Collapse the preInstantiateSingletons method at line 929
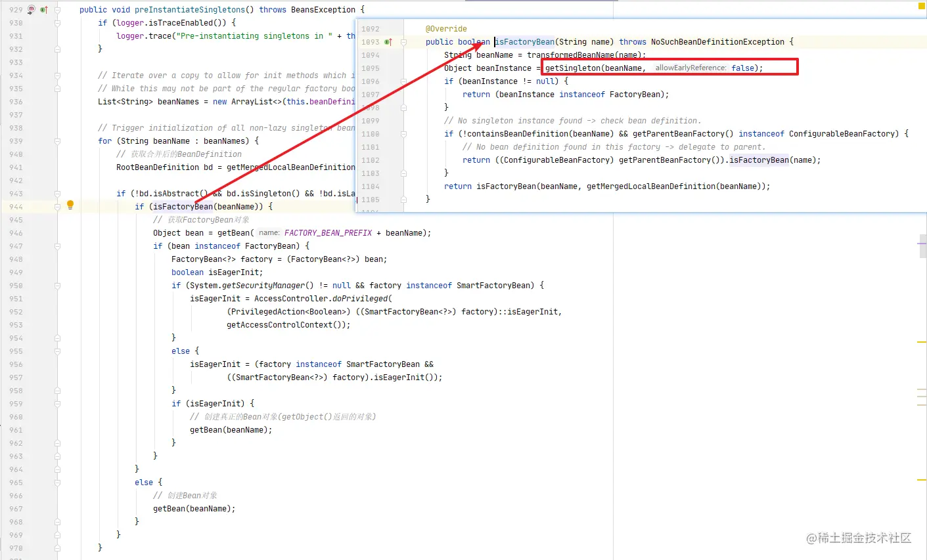Viewport: 927px width, 560px height. tap(57, 10)
